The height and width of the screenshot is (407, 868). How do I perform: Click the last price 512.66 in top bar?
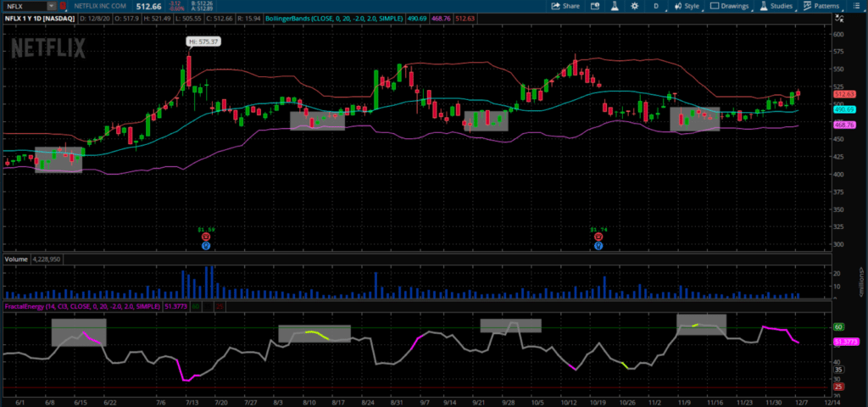pos(147,6)
